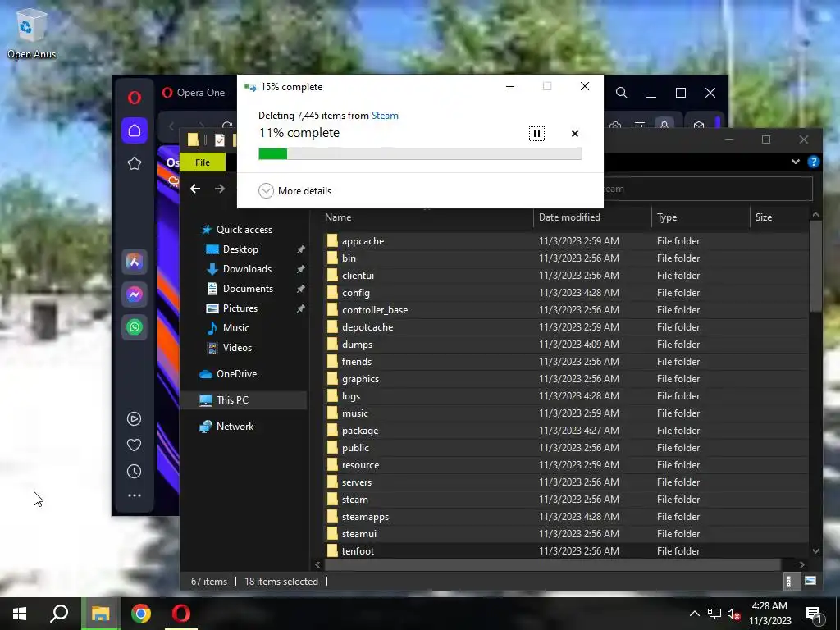This screenshot has height=630, width=840.
Task: Select the controller_base folder
Action: (x=565, y=309)
